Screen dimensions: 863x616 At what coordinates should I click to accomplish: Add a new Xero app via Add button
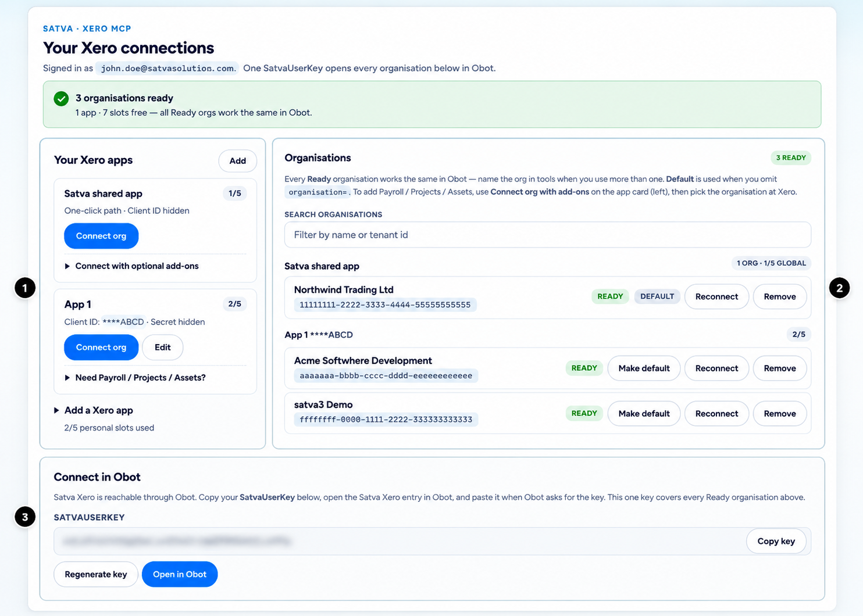coord(237,161)
